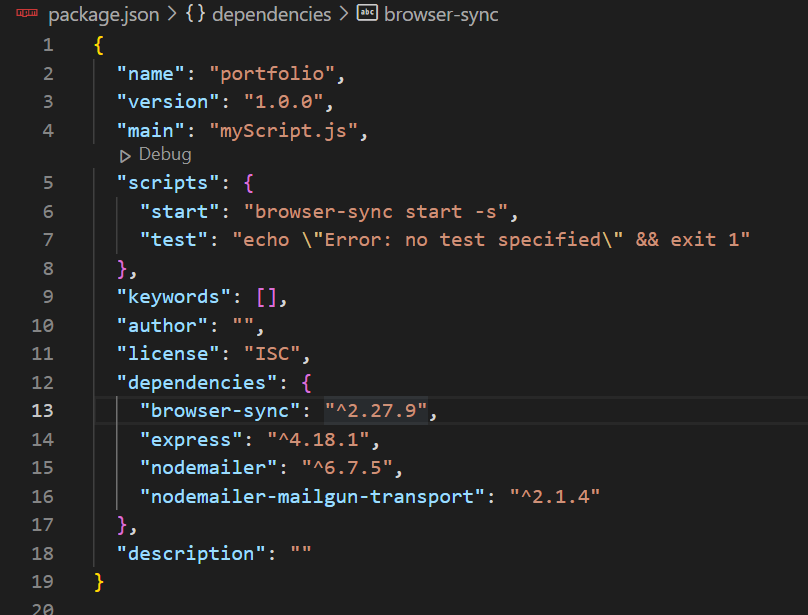This screenshot has height=615, width=808.
Task: Click line number 13 in the gutter
Action: click(x=42, y=411)
